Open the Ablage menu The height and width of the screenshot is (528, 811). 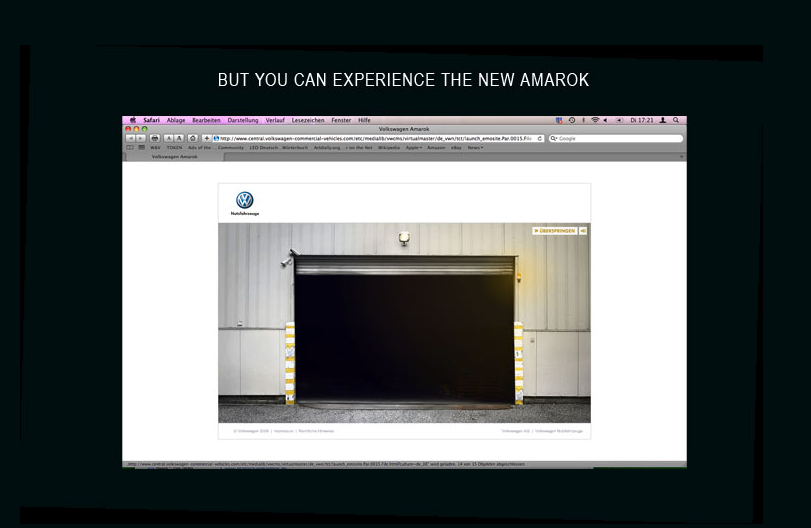point(176,120)
